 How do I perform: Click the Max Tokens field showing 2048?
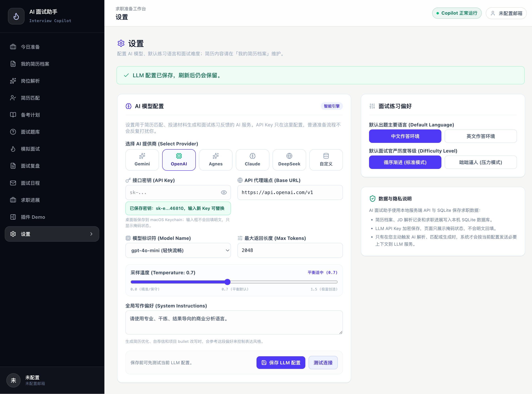[290, 250]
